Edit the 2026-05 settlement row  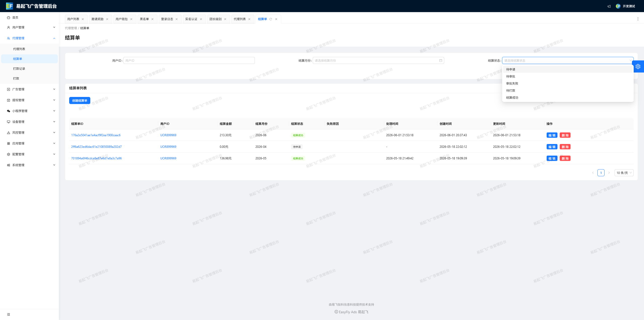[x=552, y=158]
